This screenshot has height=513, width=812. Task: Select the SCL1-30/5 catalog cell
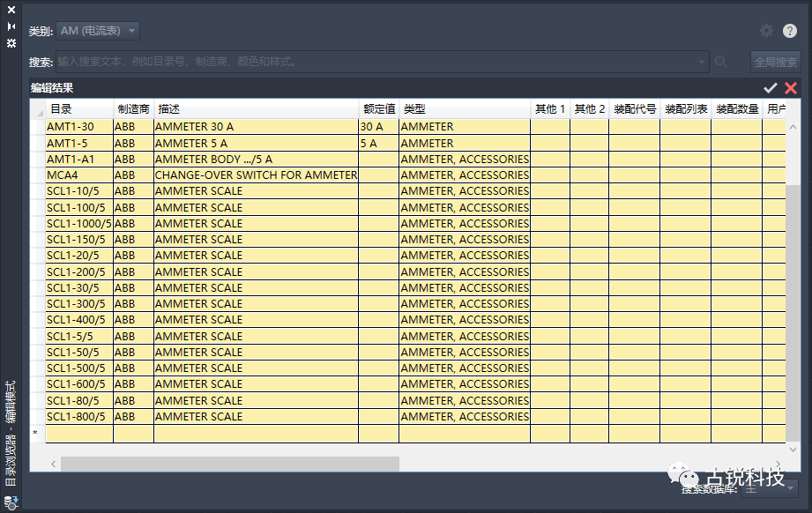[x=79, y=288]
